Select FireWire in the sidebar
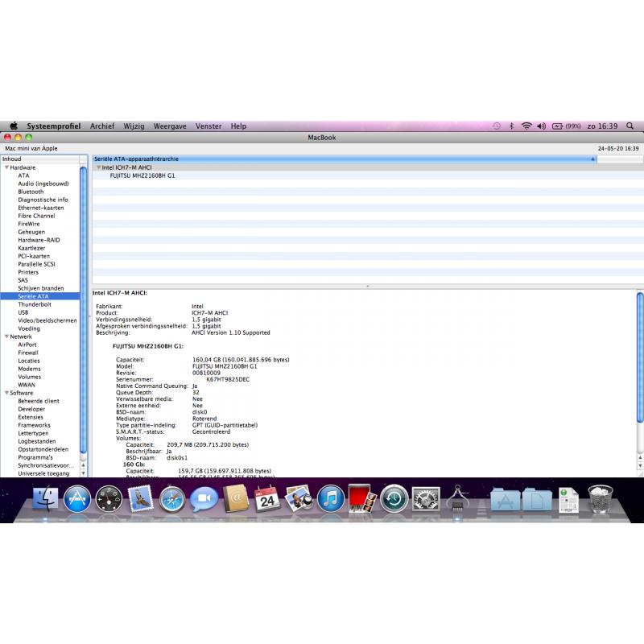 coord(29,224)
